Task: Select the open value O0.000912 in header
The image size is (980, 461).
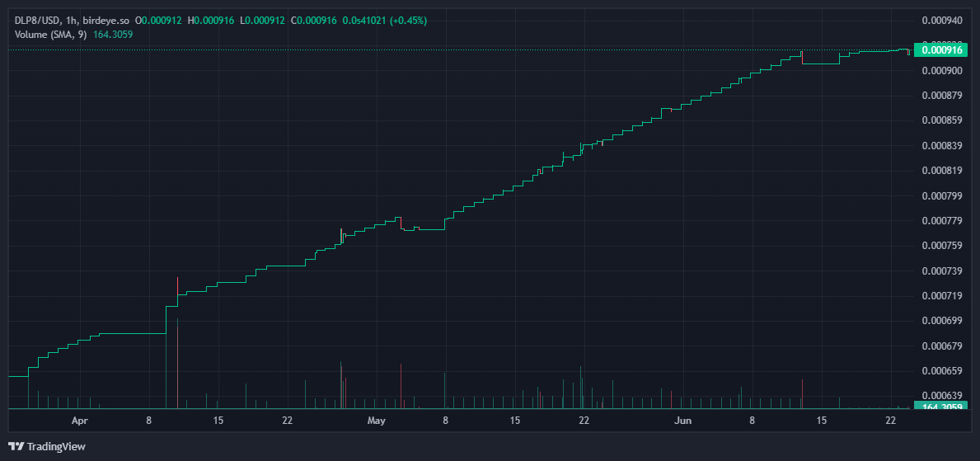Action: [x=158, y=21]
